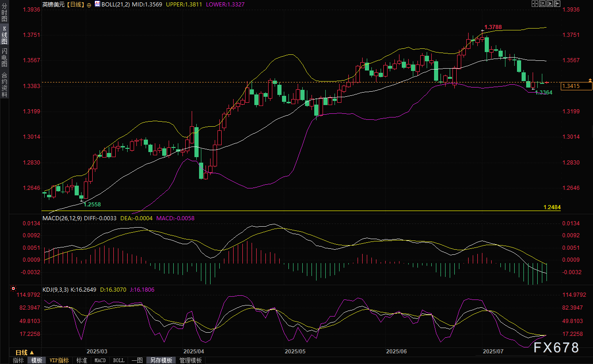Open 合约资料 in left sidebar
593x364 pixels.
click(x=4, y=84)
